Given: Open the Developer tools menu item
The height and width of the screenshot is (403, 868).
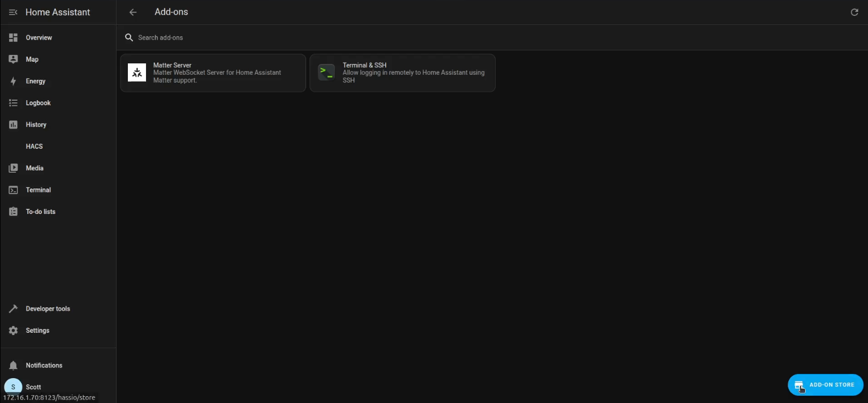Looking at the screenshot, I should point(58,308).
